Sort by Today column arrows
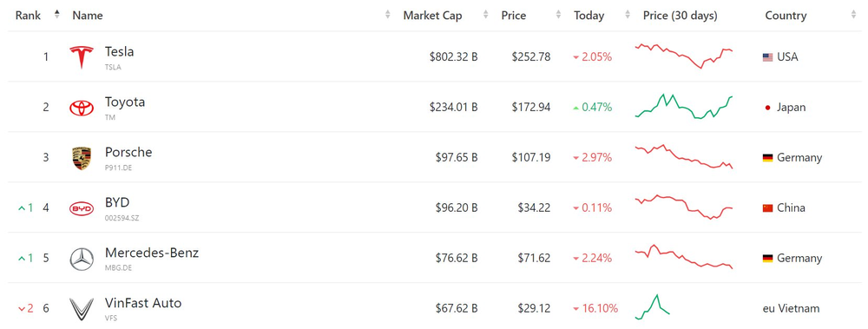 [x=628, y=16]
